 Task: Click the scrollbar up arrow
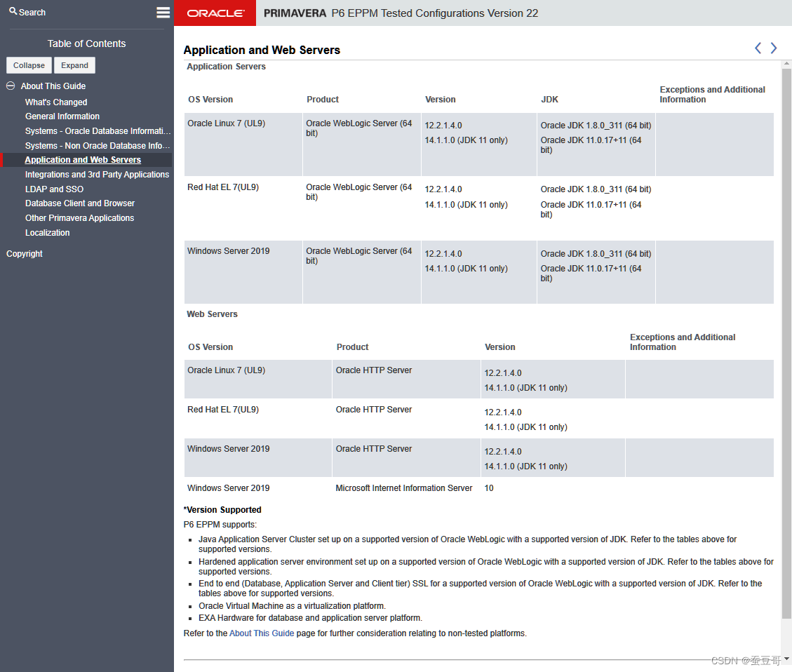click(x=786, y=64)
